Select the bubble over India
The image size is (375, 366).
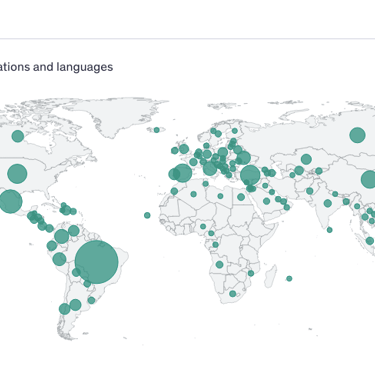[x=328, y=203]
